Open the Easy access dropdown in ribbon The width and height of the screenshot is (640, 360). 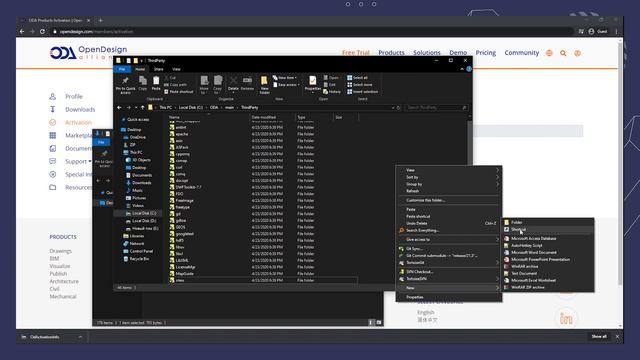(x=286, y=84)
